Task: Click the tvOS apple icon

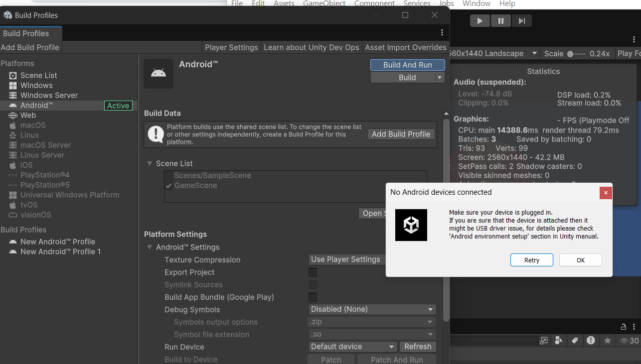Action: click(12, 205)
